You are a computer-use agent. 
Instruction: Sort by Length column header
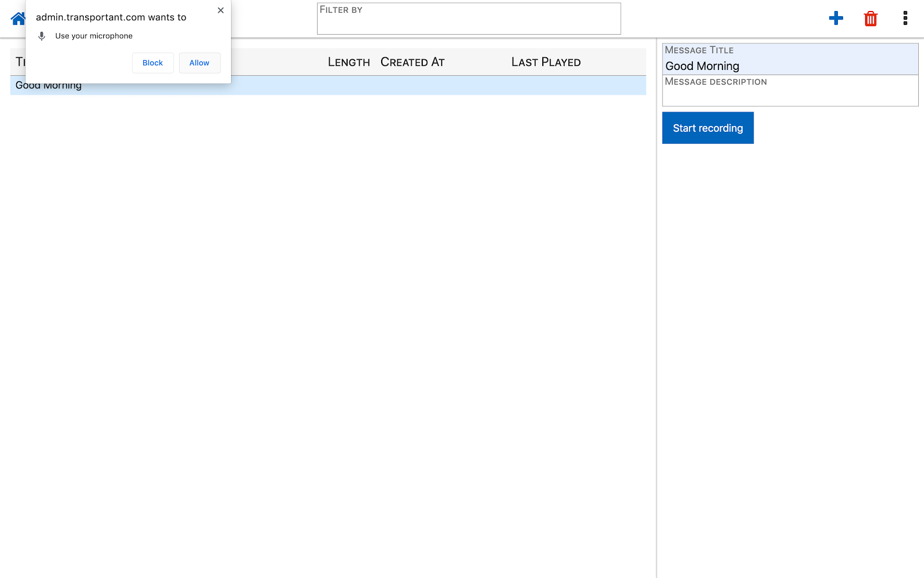349,62
